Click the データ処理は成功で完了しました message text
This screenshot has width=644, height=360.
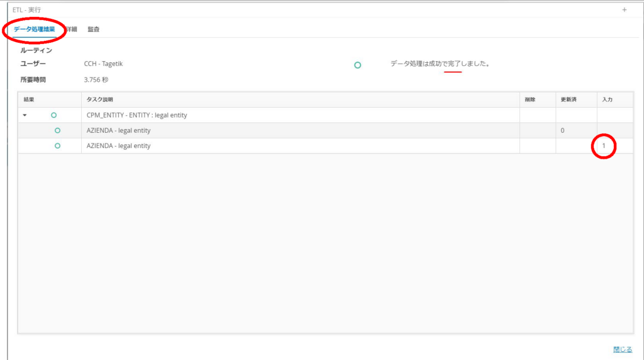[440, 64]
